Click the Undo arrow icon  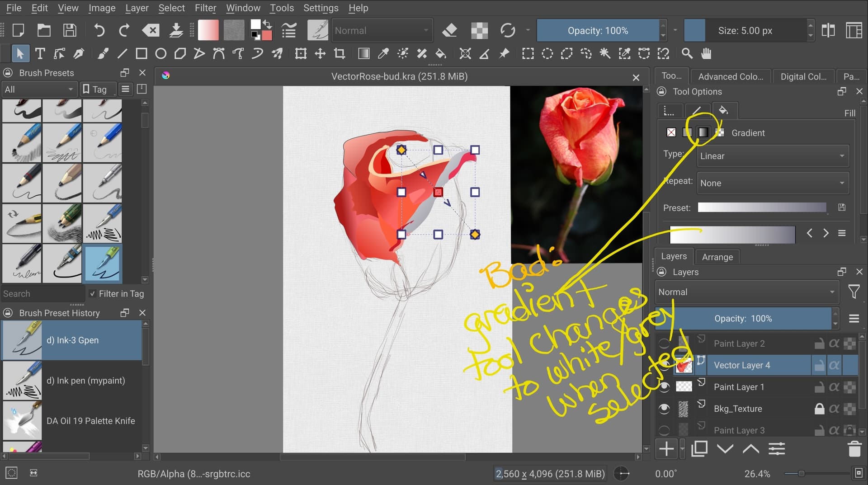pyautogui.click(x=99, y=30)
